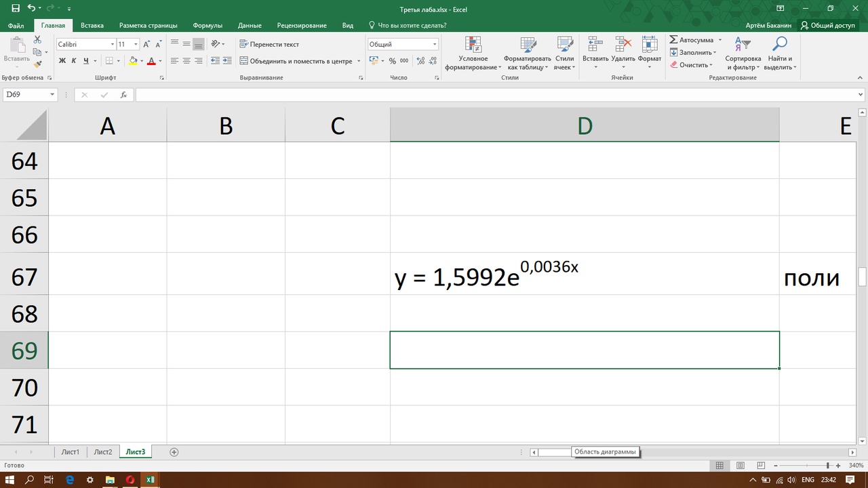Click the Общий доступ share button
The height and width of the screenshot is (488, 868).
pyautogui.click(x=827, y=26)
